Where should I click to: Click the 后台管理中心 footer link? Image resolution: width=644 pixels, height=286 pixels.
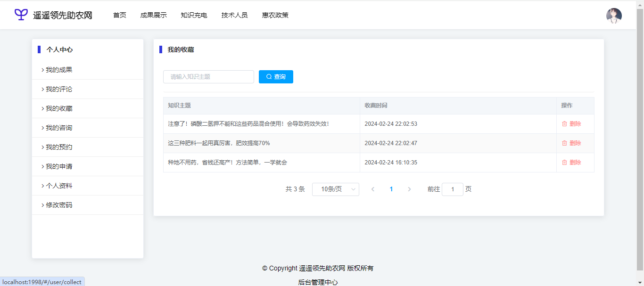[318, 282]
